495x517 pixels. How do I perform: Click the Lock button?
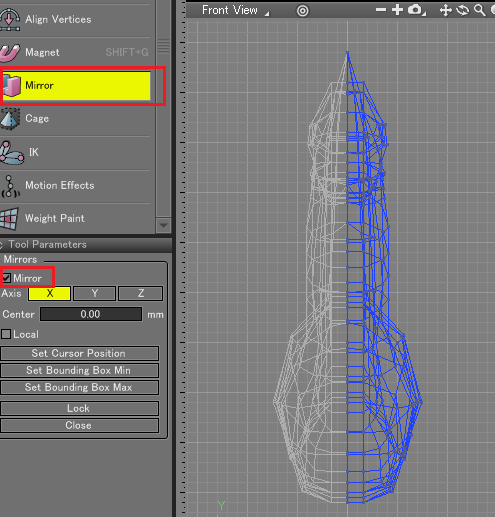(79, 408)
